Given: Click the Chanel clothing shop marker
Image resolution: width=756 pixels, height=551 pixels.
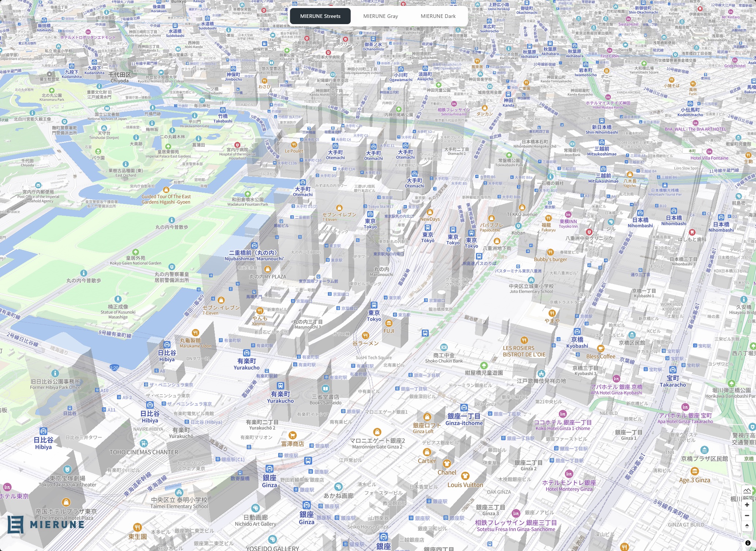Looking at the screenshot, I should [x=446, y=464].
